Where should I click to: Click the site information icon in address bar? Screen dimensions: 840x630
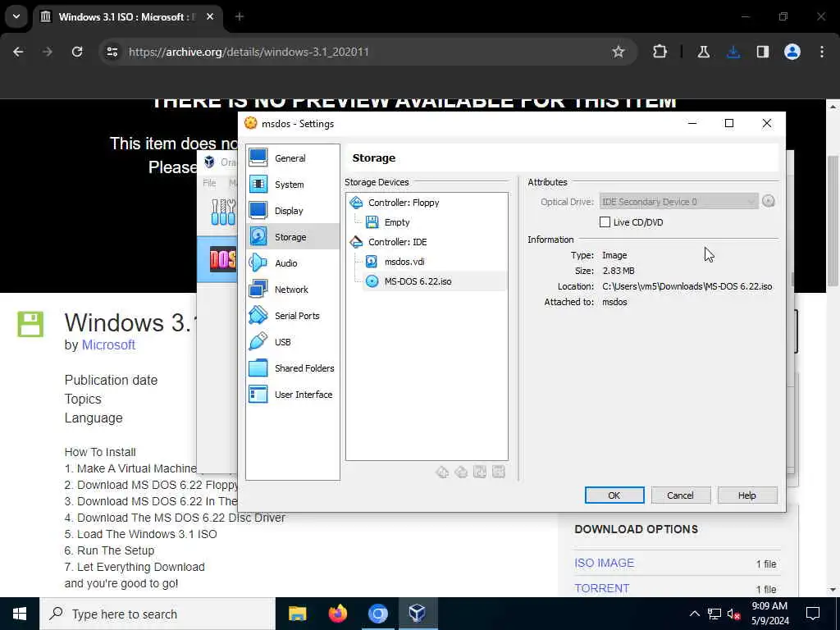coord(112,52)
